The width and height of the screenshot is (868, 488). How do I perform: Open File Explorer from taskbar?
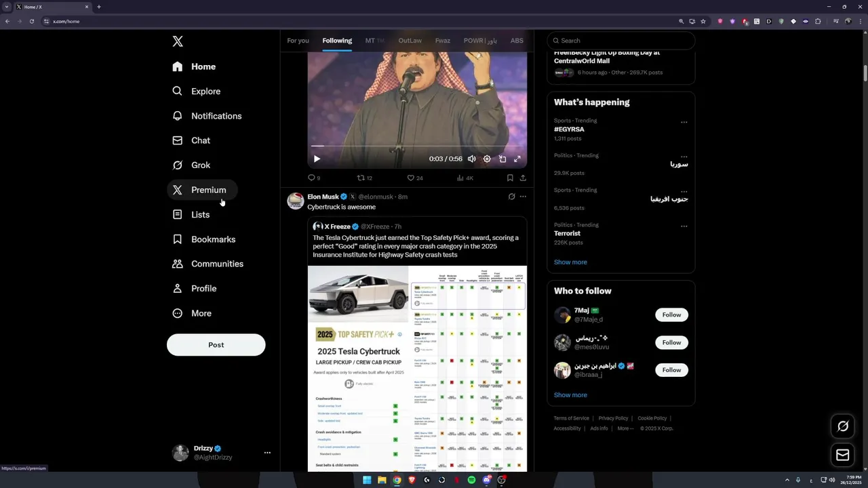tap(382, 480)
